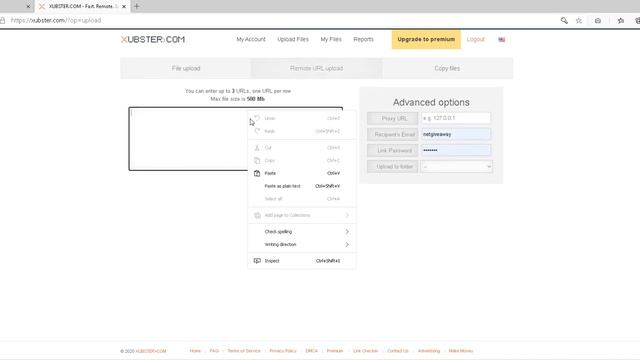
Task: Open the FAQ footer link
Action: click(214, 351)
